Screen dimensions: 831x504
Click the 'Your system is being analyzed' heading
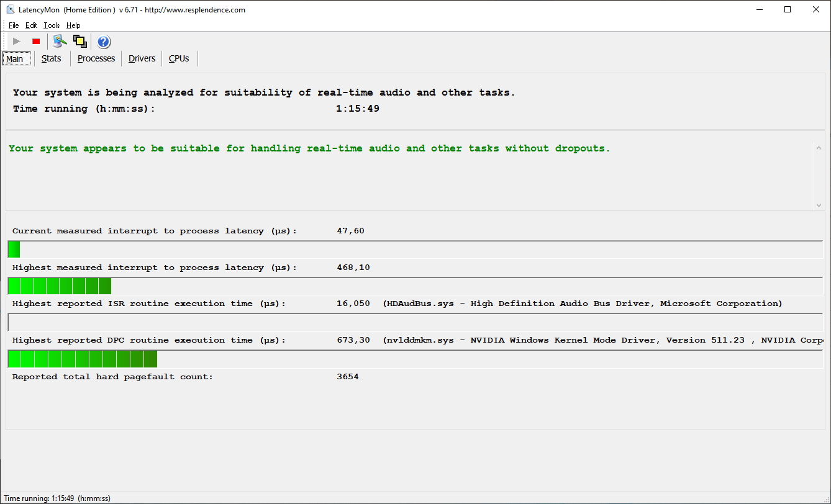tap(264, 92)
